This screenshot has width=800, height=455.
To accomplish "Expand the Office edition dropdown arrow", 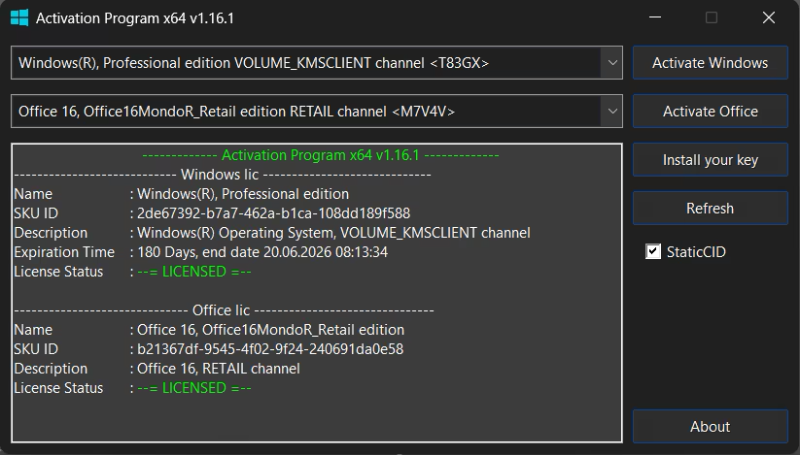I will coord(612,112).
